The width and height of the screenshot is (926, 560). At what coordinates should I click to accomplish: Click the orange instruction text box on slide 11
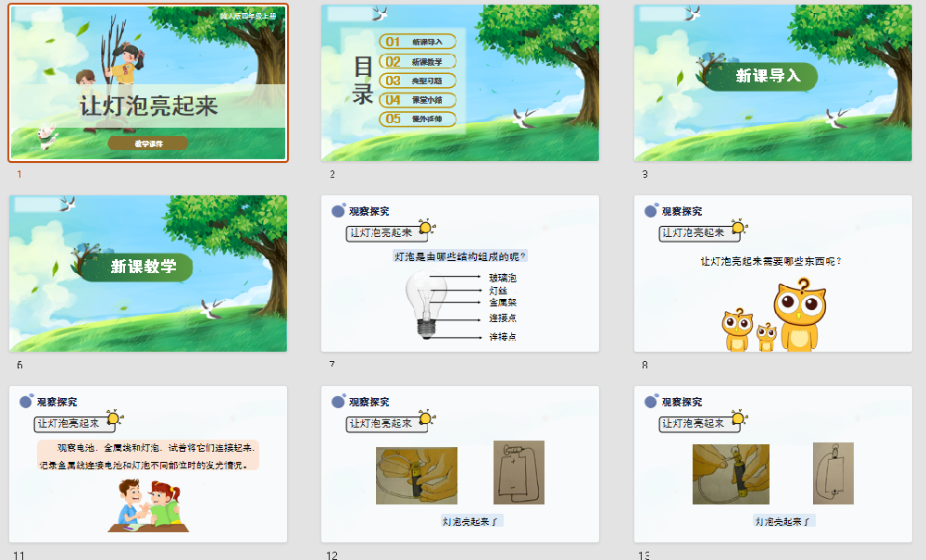click(148, 455)
